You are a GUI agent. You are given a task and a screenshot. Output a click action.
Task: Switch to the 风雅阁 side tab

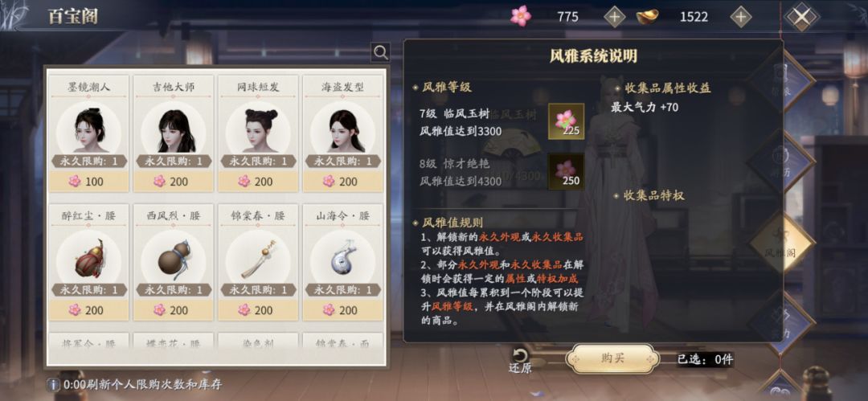(781, 243)
